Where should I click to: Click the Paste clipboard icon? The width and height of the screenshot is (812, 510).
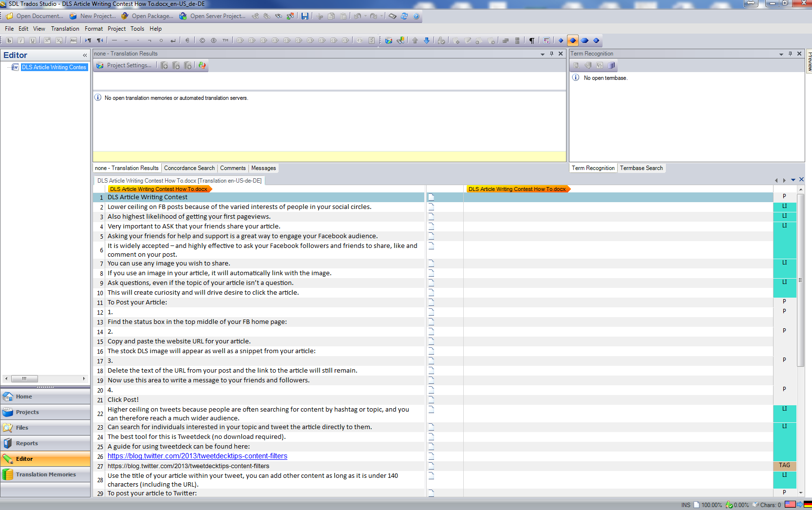click(x=343, y=16)
